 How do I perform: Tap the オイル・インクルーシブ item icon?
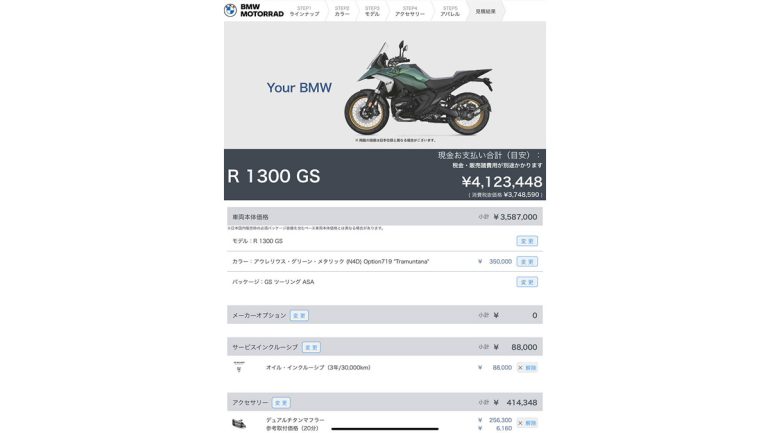click(x=239, y=367)
